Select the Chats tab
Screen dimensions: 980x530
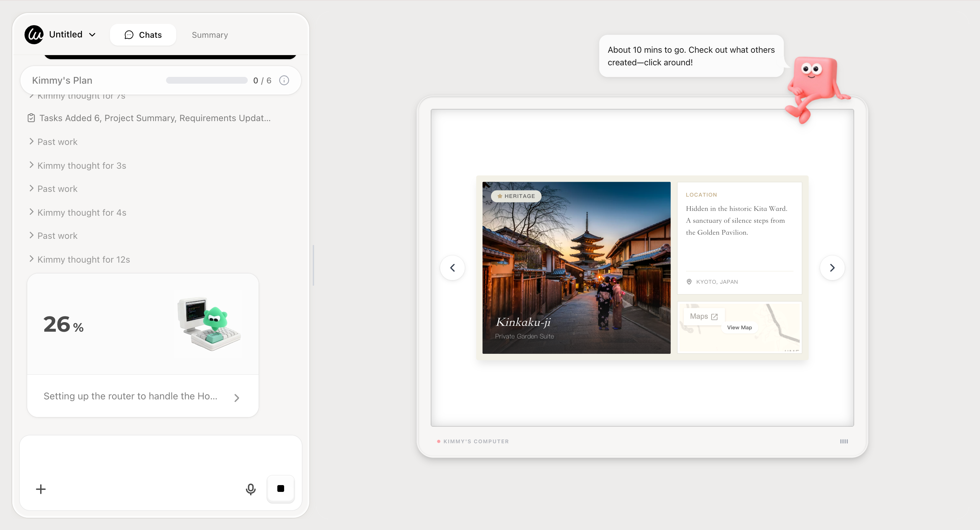[x=143, y=35]
